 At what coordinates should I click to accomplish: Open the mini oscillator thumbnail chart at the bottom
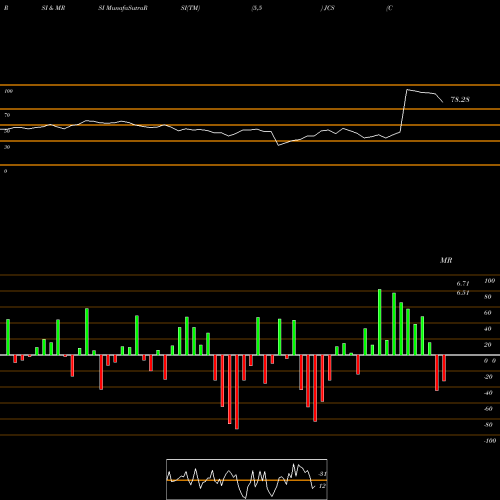(x=247, y=479)
